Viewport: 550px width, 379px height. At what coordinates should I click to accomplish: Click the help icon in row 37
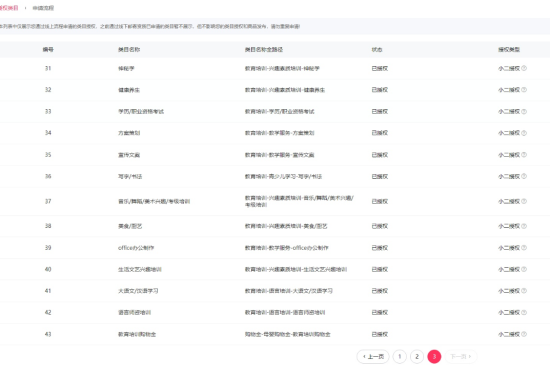(x=524, y=201)
